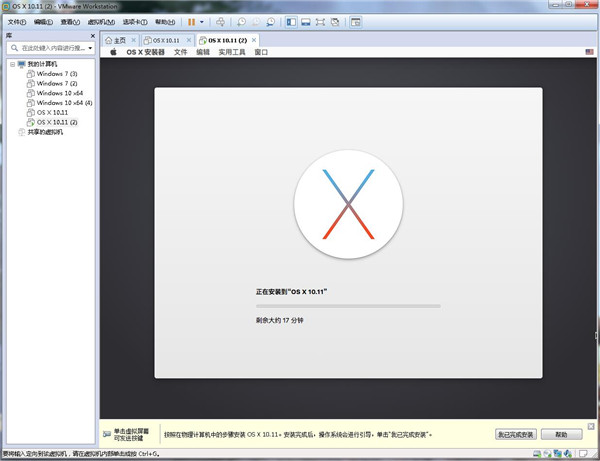Click the CD/DVD status bar icon
The height and width of the screenshot is (461, 600).
pyautogui.click(x=548, y=454)
